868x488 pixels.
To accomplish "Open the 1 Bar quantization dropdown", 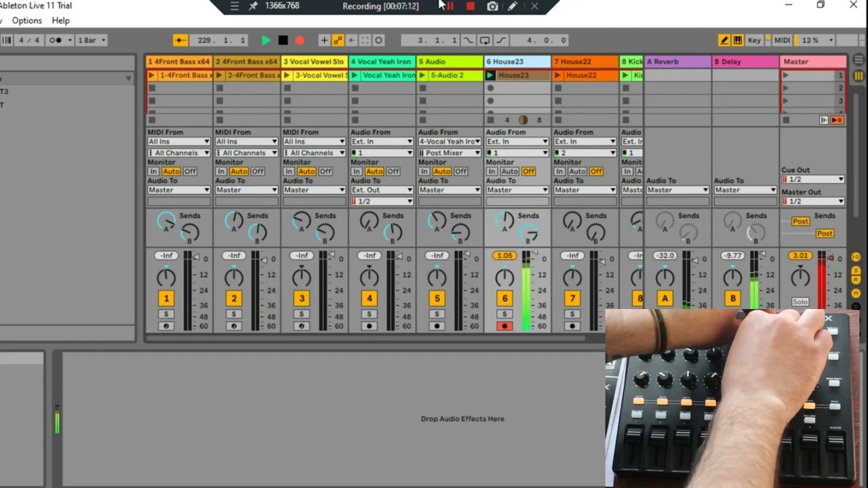I will click(x=92, y=41).
